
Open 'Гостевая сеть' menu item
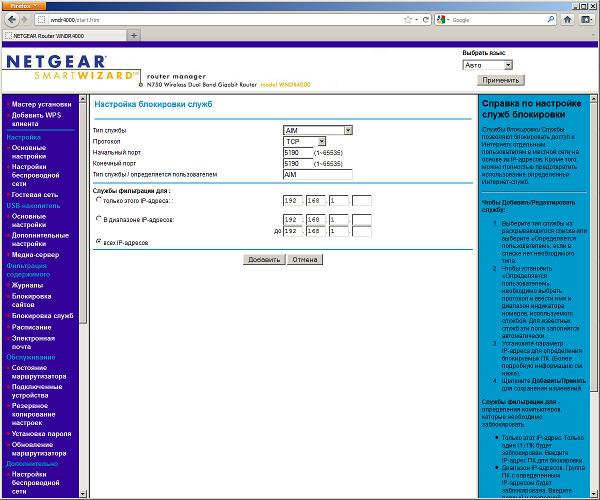tap(35, 195)
